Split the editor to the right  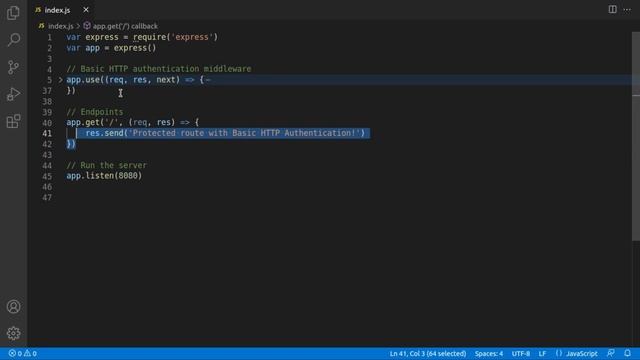point(612,9)
